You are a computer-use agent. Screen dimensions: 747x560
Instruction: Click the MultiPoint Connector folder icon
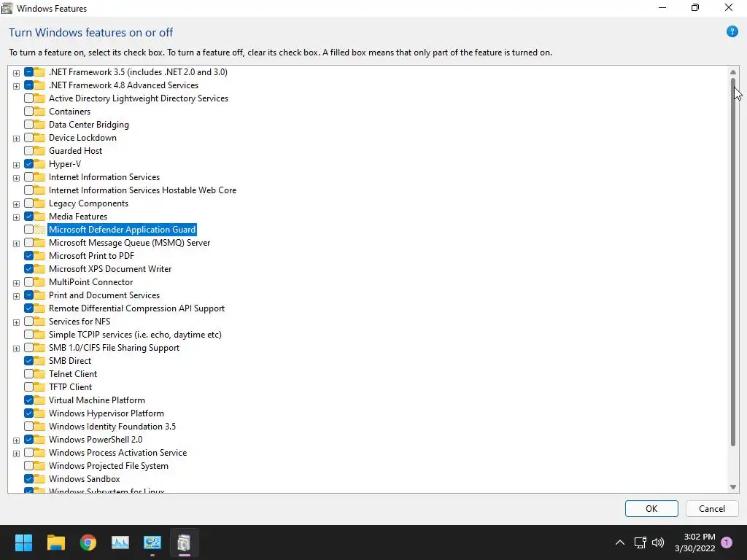[39, 282]
